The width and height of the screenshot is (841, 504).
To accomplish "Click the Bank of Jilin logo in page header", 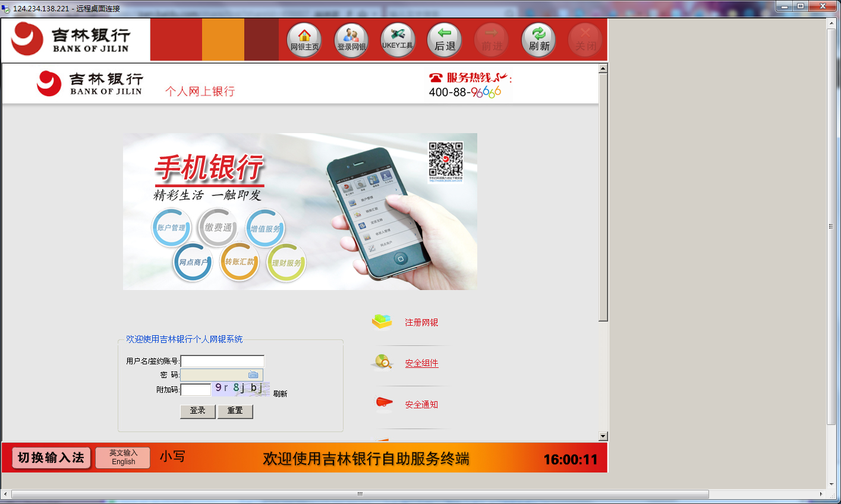I will [x=90, y=84].
